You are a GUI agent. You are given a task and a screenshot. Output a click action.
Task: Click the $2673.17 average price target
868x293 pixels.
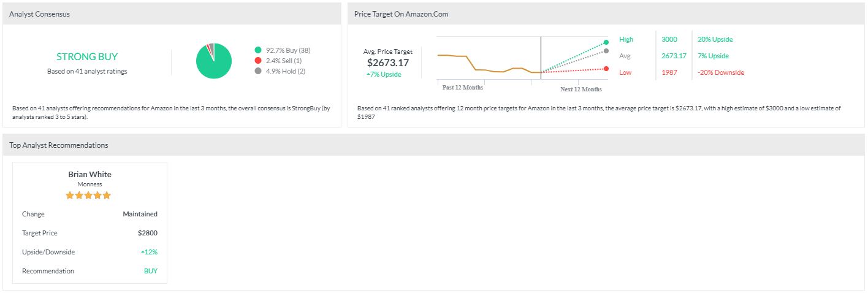pyautogui.click(x=387, y=63)
